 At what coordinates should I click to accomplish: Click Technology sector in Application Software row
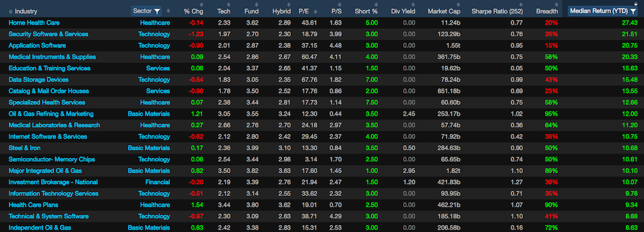(154, 46)
